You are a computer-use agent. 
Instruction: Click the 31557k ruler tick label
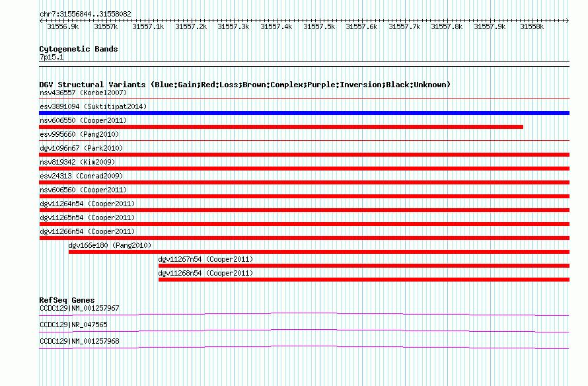pyautogui.click(x=106, y=26)
